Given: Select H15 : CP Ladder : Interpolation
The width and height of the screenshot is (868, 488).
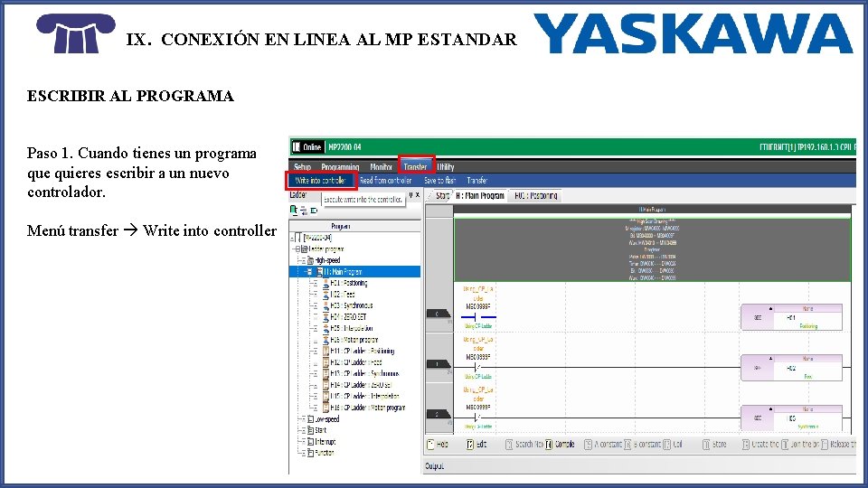Looking at the screenshot, I should (364, 397).
